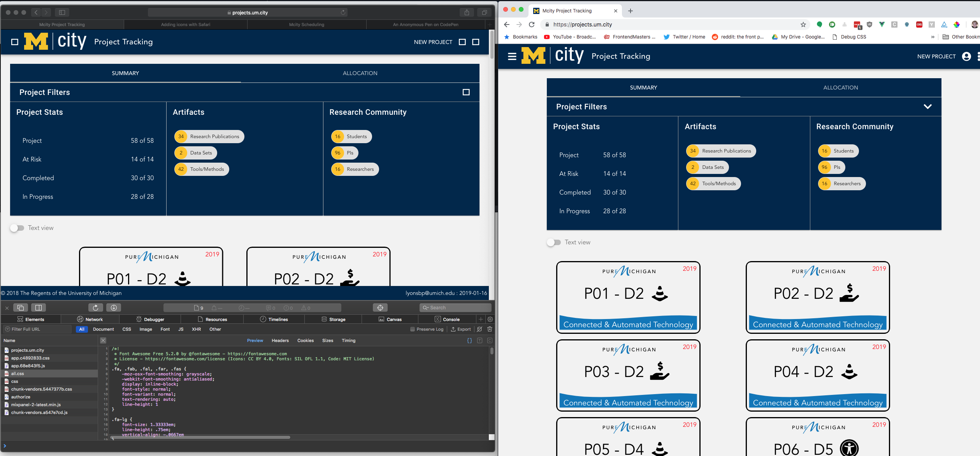Select all.css in the Web Inspector sidebar
This screenshot has height=456, width=980.
(18, 373)
